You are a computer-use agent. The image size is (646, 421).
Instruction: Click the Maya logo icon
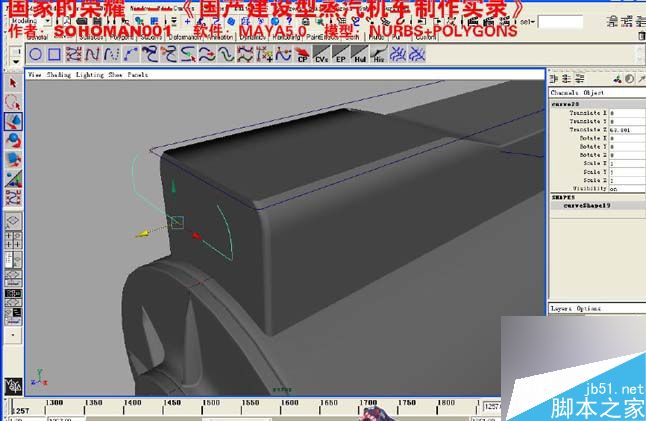click(x=13, y=386)
